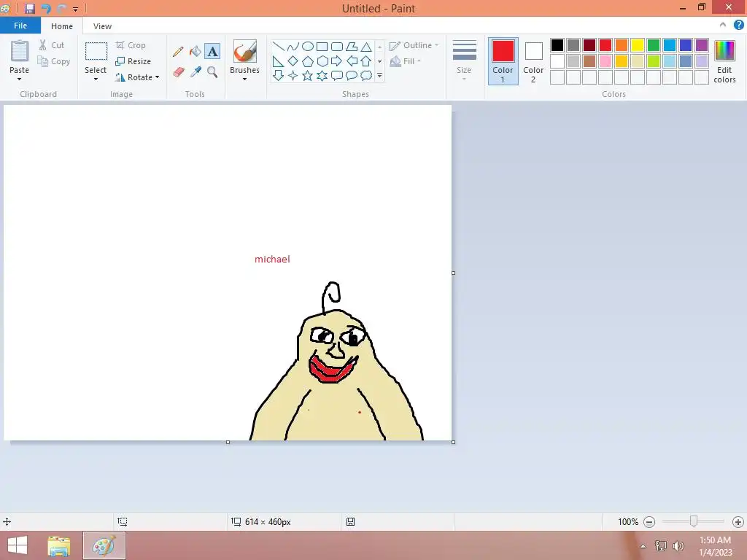Click the Paste clipboard button
Screen dimensions: 747x560
coord(20,52)
